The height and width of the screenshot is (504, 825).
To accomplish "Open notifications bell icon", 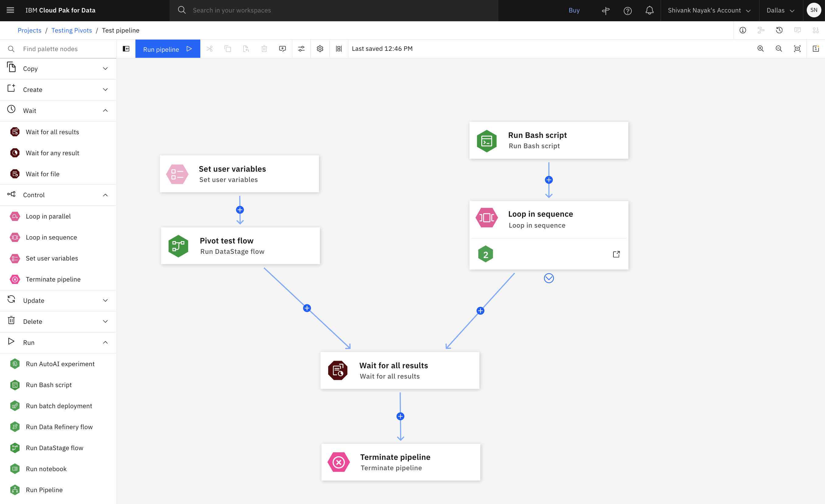I will tap(650, 11).
